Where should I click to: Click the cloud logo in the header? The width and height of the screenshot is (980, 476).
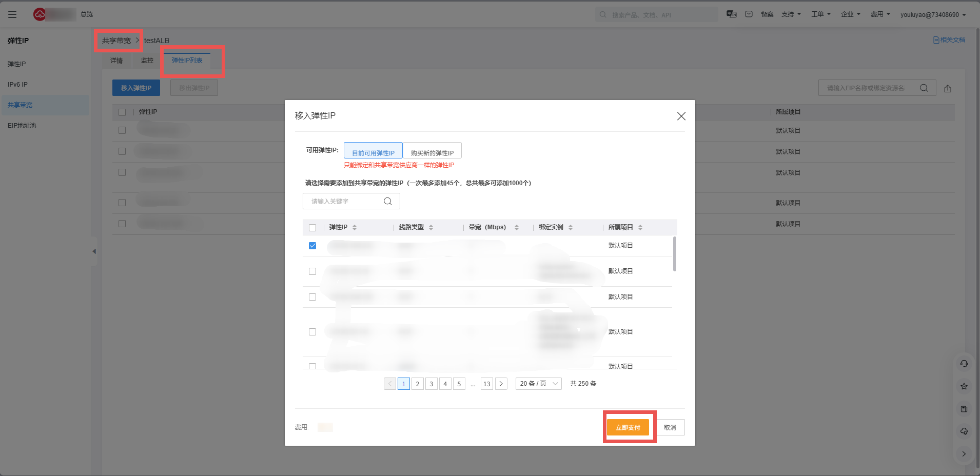tap(40, 14)
